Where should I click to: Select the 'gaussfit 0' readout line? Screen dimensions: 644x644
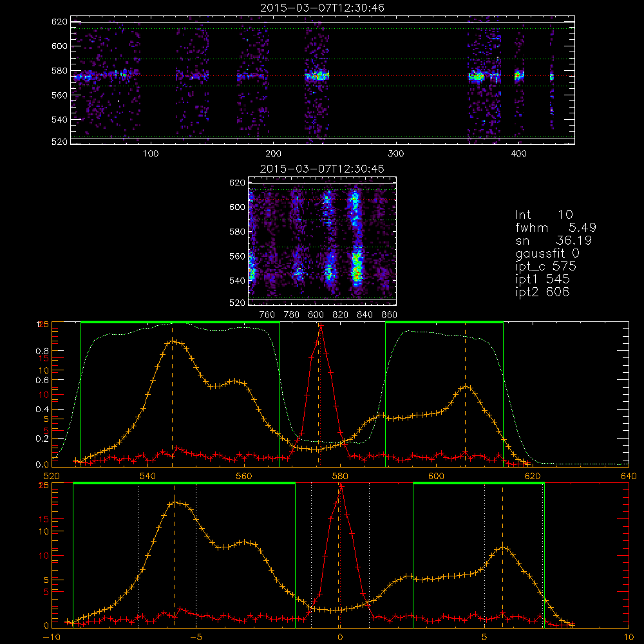click(x=547, y=253)
